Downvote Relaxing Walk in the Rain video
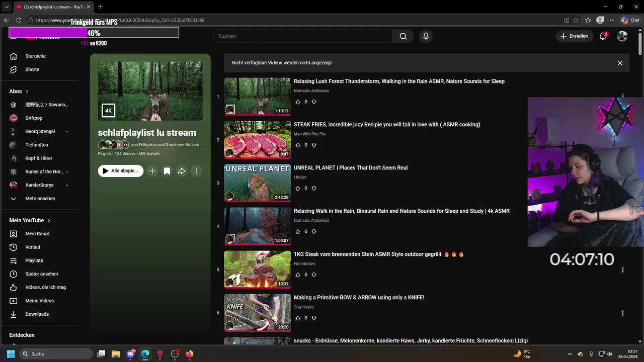 click(314, 232)
